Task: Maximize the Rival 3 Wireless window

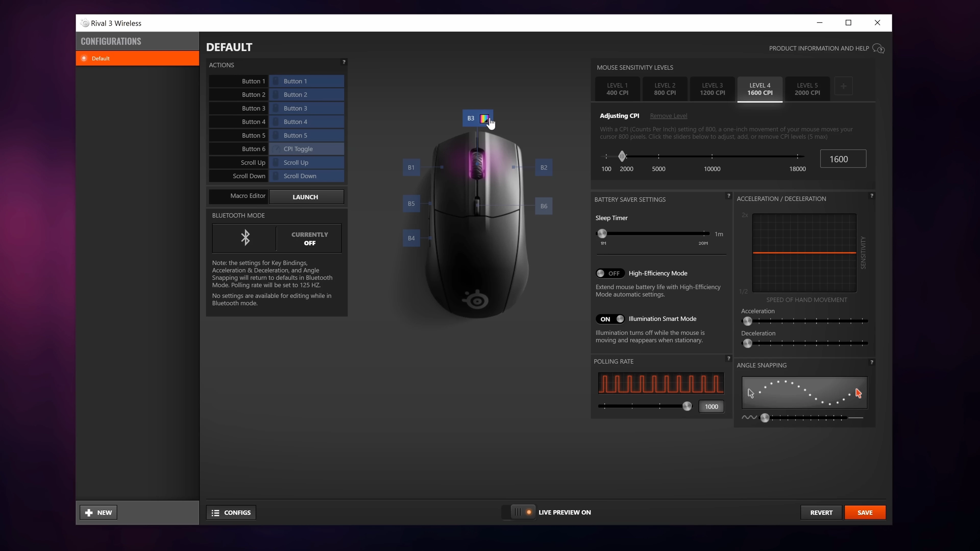Action: (x=848, y=23)
